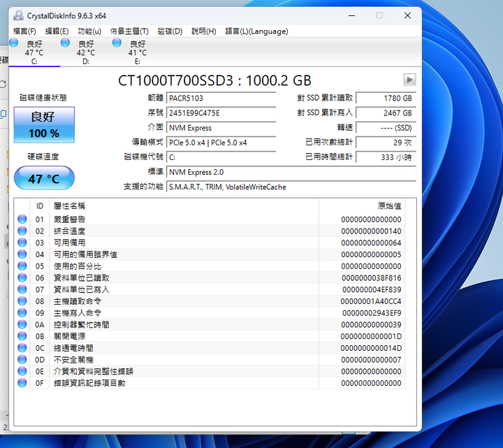Viewport: 503px width, 448px height.
Task: Select the C: drive tab at 47 °C
Action: coord(34,52)
